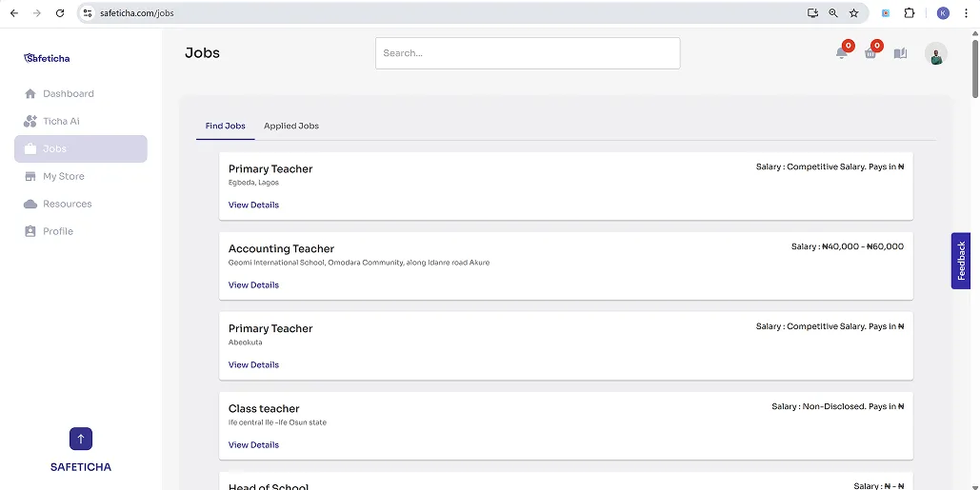Switch to the Applied Jobs tab

(x=291, y=126)
